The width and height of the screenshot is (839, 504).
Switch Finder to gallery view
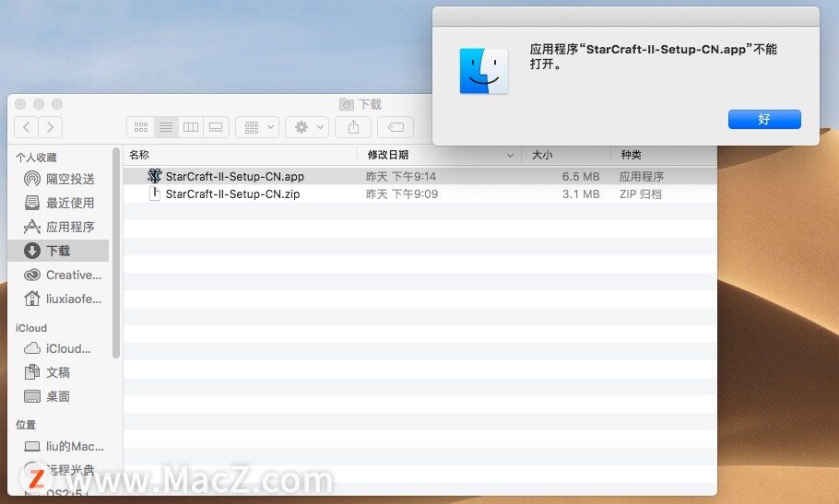216,127
